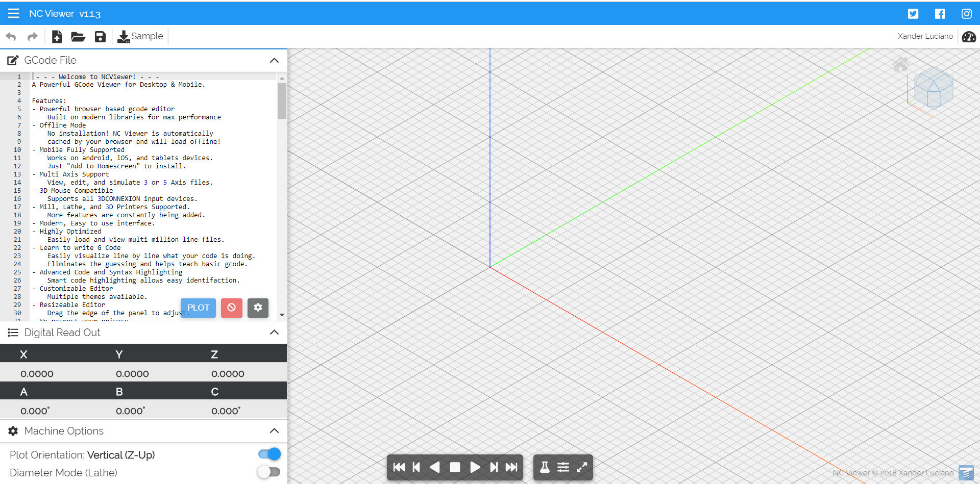Click the redo arrow

coord(32,36)
